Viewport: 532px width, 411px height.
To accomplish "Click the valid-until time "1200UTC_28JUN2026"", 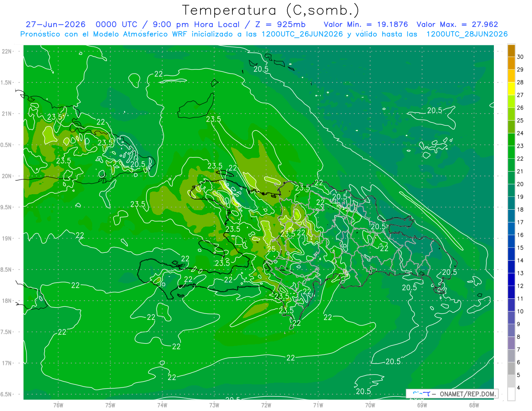I will 467,34.
